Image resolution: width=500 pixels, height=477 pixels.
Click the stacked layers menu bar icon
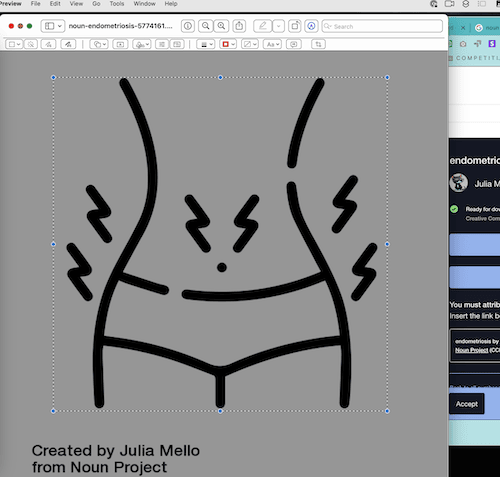tap(466, 4)
